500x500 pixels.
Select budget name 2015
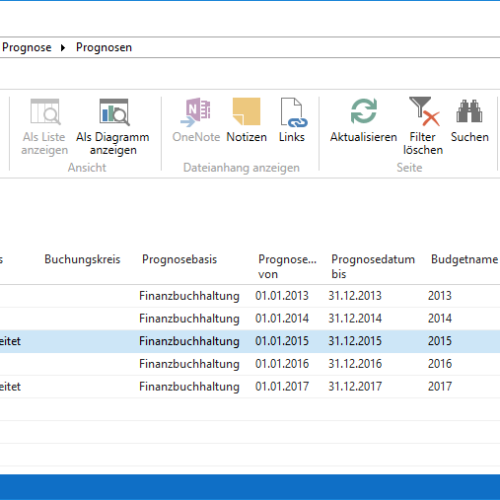click(x=440, y=341)
